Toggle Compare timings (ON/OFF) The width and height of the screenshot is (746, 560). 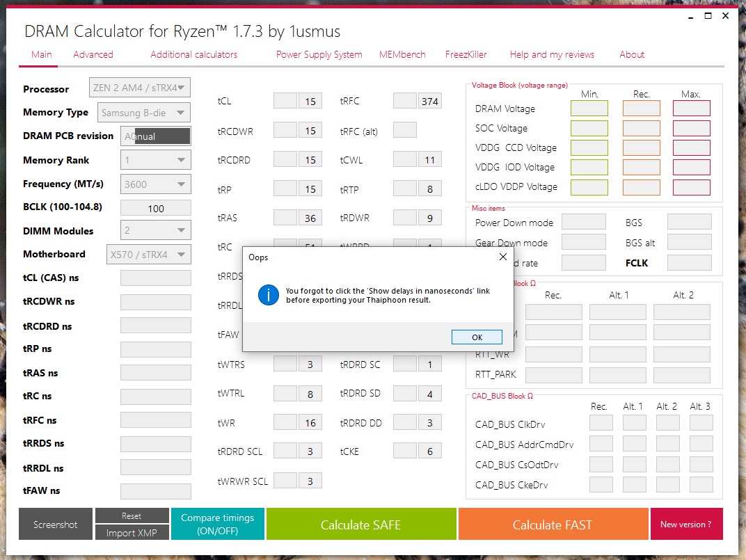(217, 525)
